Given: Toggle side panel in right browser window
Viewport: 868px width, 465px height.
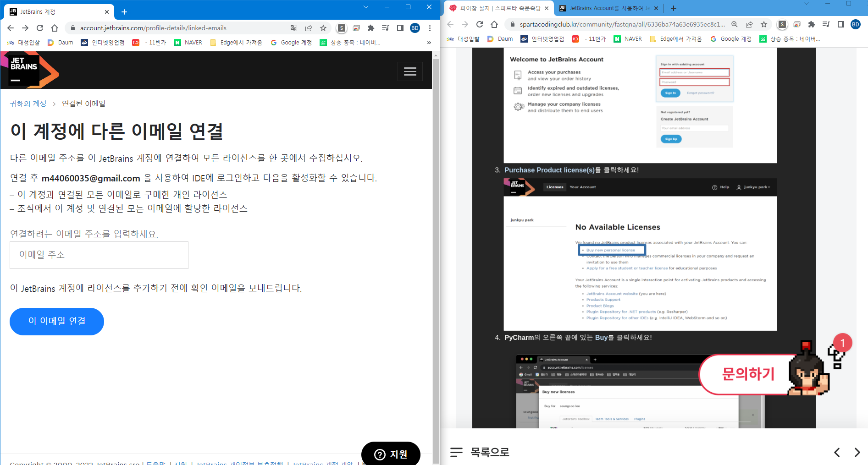Looking at the screenshot, I should tap(841, 24).
